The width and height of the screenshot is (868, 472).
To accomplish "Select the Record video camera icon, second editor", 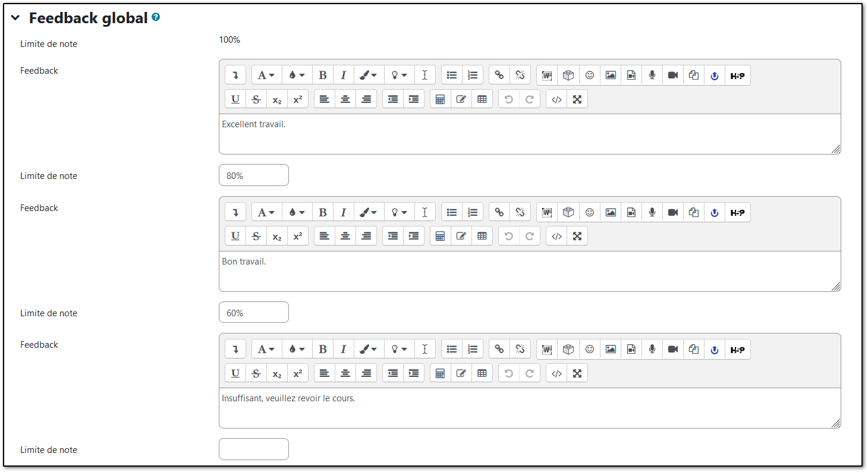I will (x=672, y=212).
